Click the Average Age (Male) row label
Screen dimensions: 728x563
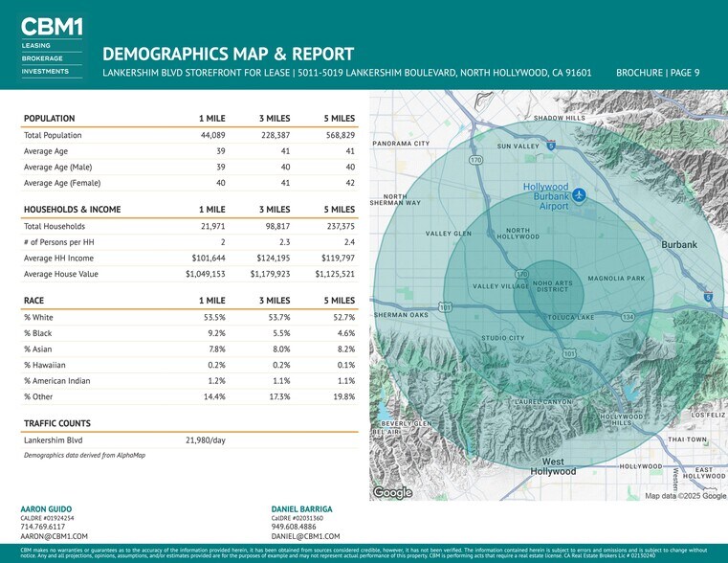(x=58, y=167)
